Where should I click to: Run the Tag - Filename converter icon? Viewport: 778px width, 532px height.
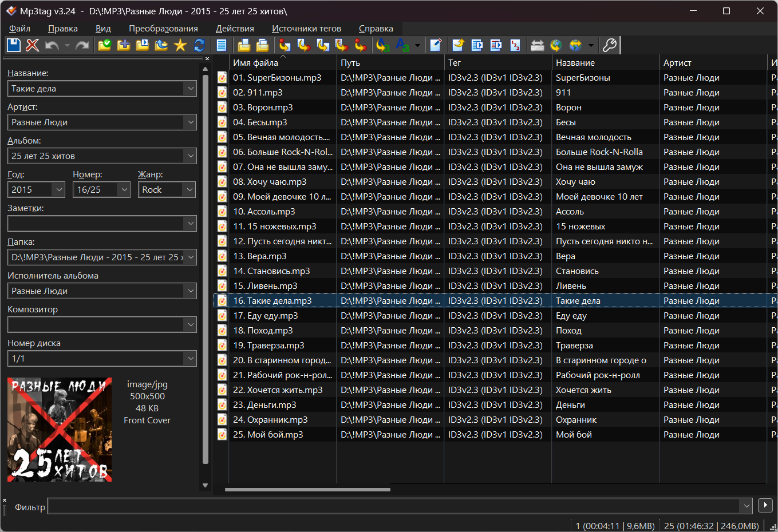pos(285,45)
